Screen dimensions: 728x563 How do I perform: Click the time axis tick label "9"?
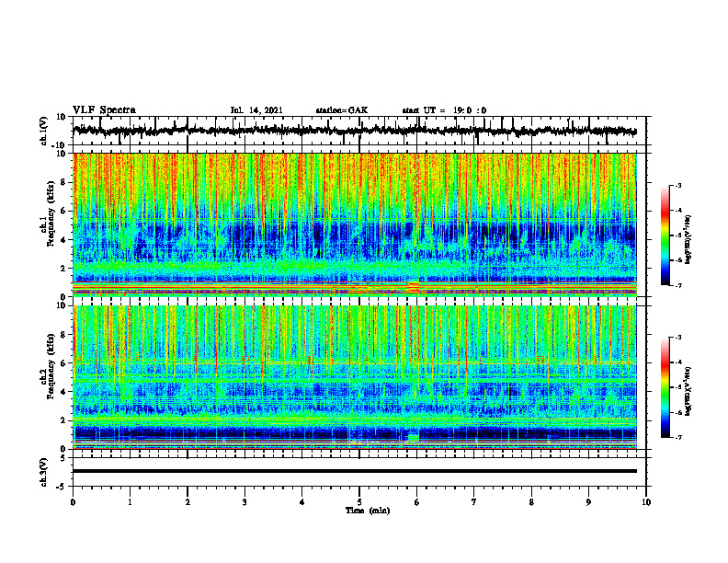coord(588,502)
